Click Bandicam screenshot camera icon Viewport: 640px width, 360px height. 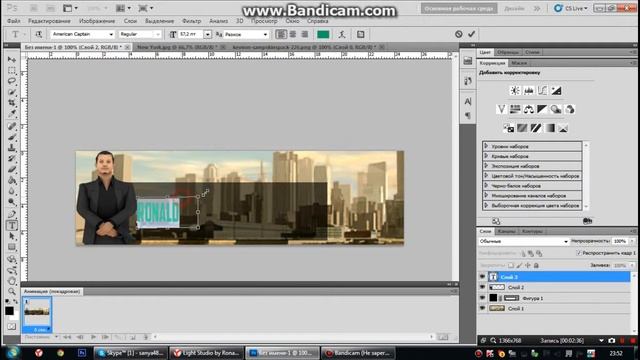click(611, 340)
